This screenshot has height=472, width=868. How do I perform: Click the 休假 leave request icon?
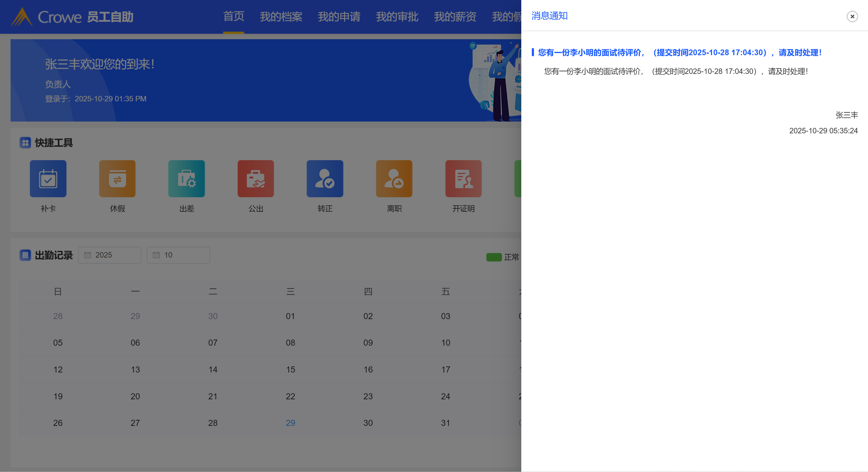[117, 179]
